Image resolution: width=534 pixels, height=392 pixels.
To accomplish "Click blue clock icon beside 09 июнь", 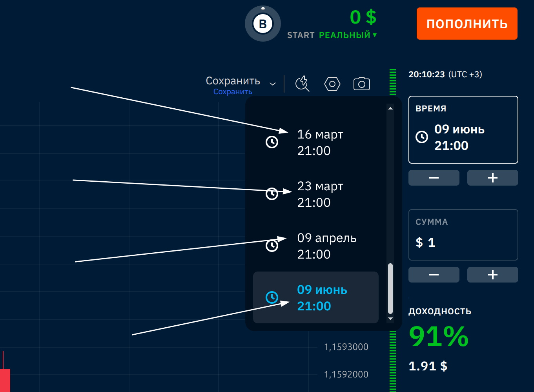I will [272, 297].
